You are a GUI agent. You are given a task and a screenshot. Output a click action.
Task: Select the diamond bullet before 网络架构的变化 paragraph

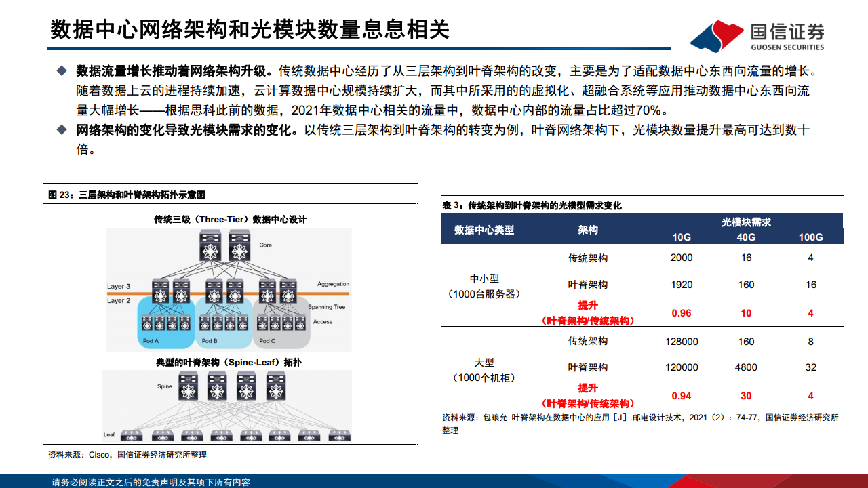point(62,129)
